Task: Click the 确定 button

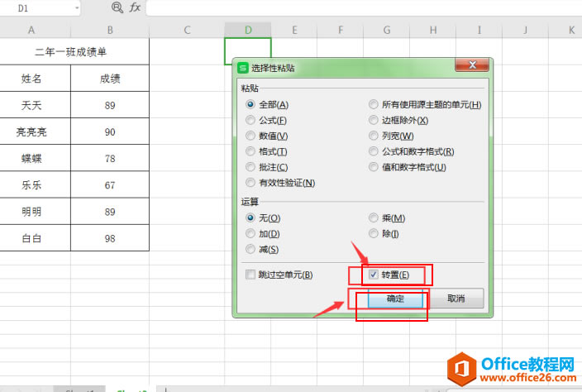Action: point(395,299)
